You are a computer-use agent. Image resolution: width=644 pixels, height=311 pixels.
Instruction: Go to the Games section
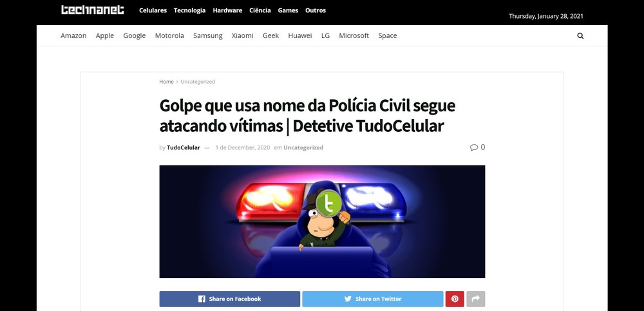[288, 10]
